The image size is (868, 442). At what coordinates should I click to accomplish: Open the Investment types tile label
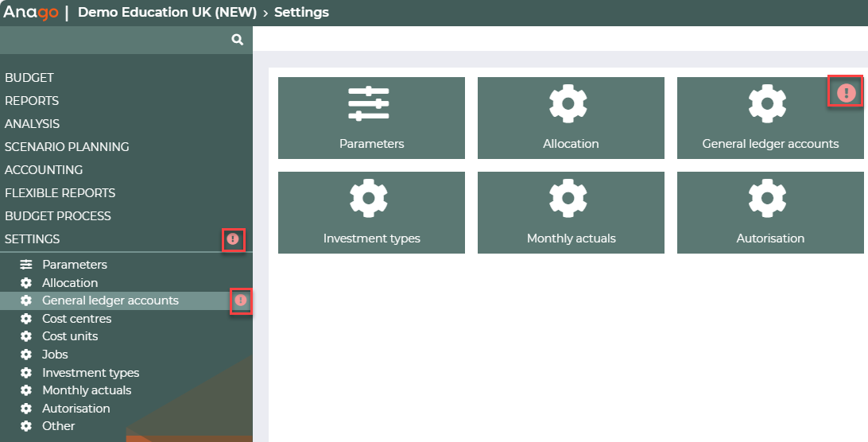pos(371,238)
